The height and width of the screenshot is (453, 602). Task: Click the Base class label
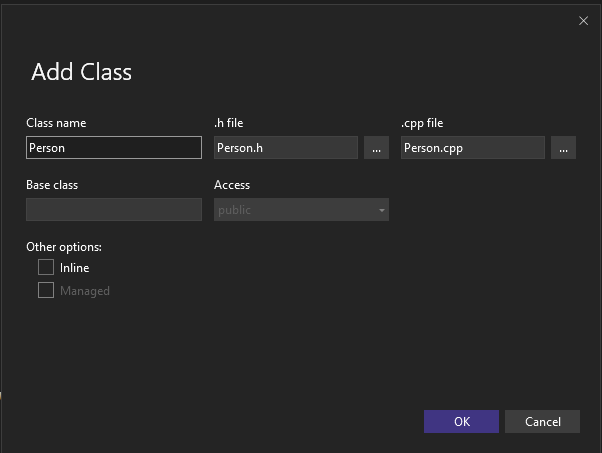52,185
